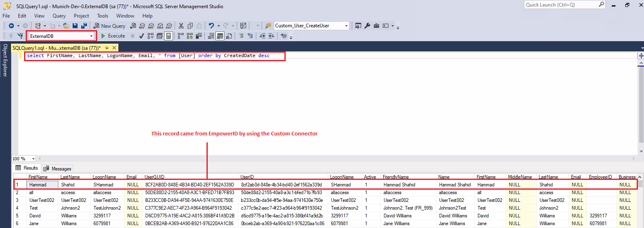Switch output to Results to Grid
644x228 pixels.
tap(220, 36)
